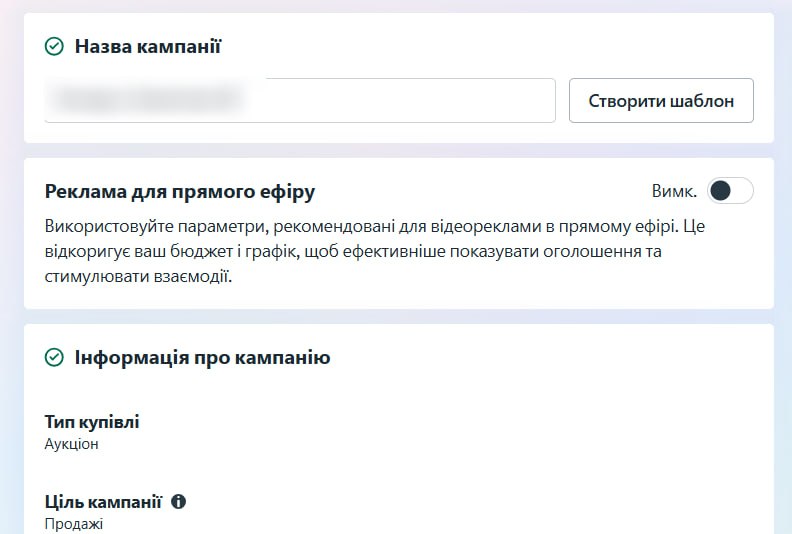
Task: Click the description text "стимулювати взаємодії."
Action: 138,276
